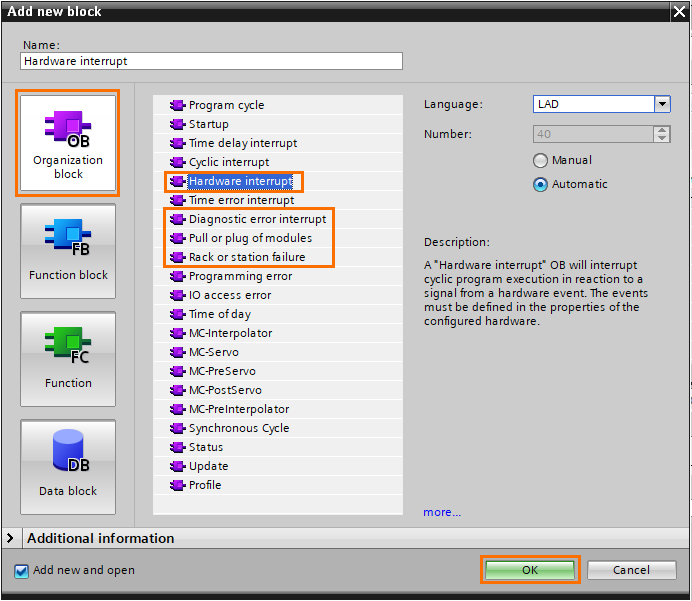The width and height of the screenshot is (692, 601).
Task: Click the icon beside Programming error
Action: tap(177, 276)
